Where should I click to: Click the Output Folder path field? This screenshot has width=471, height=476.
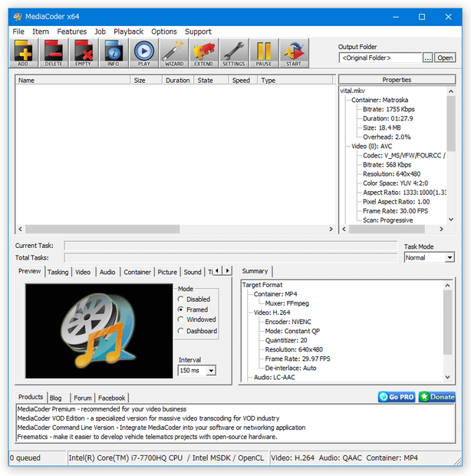(380, 58)
